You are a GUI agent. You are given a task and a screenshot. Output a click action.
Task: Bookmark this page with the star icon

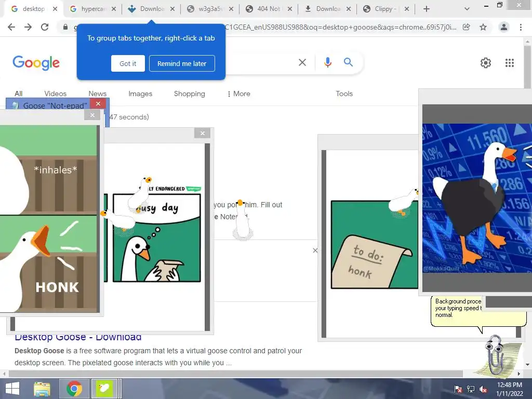click(483, 27)
